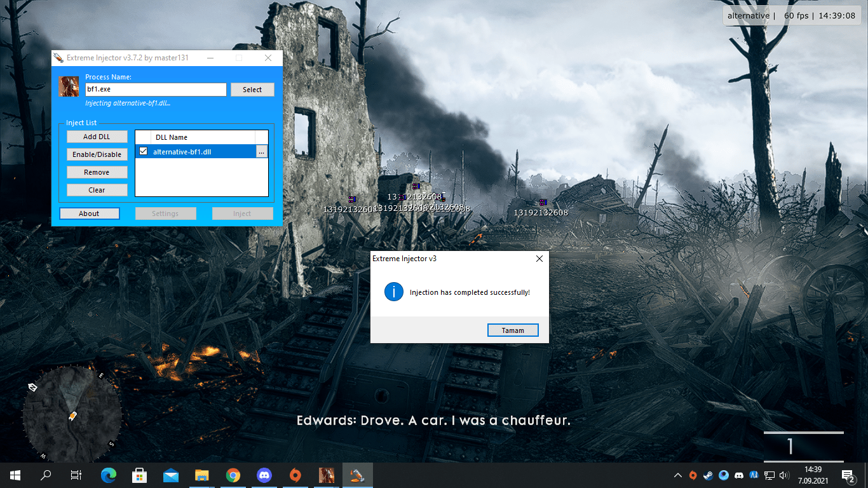Image resolution: width=868 pixels, height=488 pixels.
Task: Click 'Injection has completed successfully!' message
Action: coord(470,292)
